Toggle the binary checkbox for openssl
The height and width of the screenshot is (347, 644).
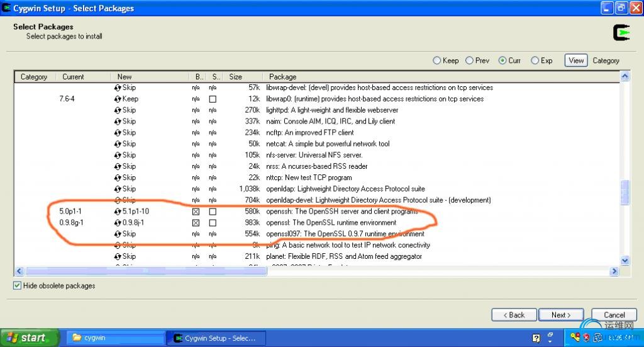pos(196,223)
